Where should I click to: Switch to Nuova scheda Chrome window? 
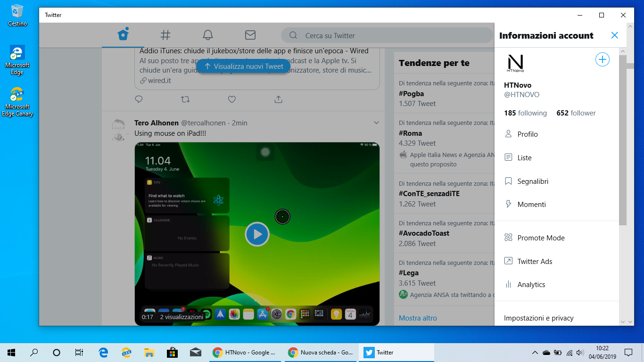click(x=321, y=353)
